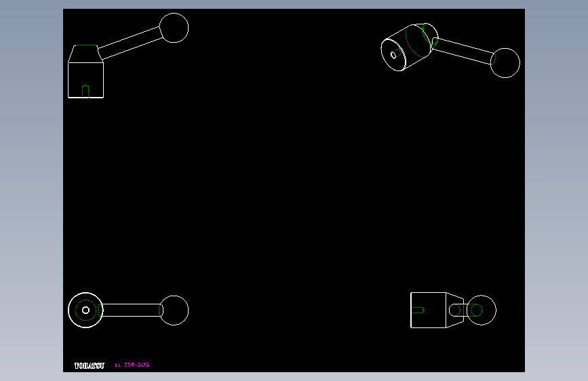Screen dimensions: 588x381
Task: Select the magenta 'LL 75R-SUS' part label
Action: (x=132, y=365)
